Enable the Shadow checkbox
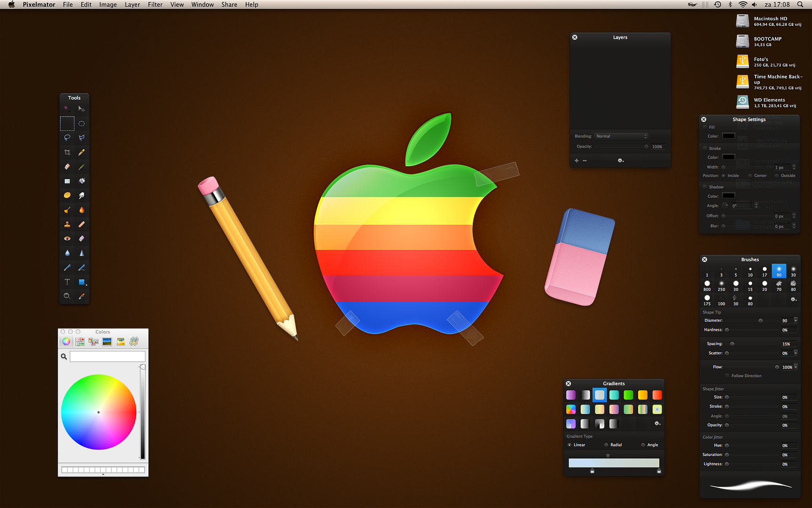Viewport: 812px width, 508px height. click(x=705, y=187)
